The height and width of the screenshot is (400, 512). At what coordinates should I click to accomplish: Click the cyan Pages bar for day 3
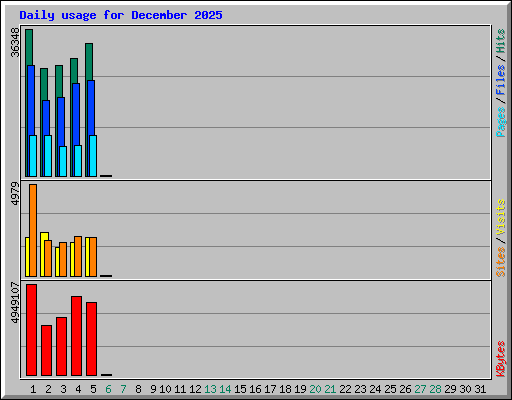click(x=63, y=161)
